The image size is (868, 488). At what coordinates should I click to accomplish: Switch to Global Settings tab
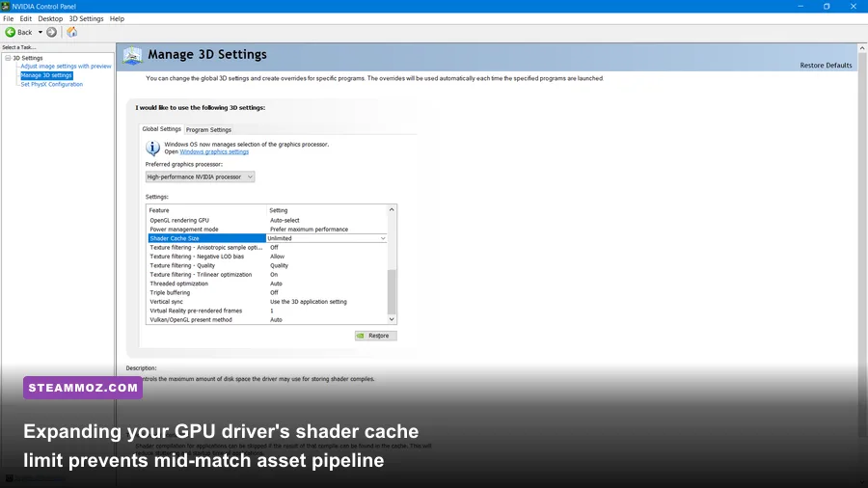pos(162,129)
